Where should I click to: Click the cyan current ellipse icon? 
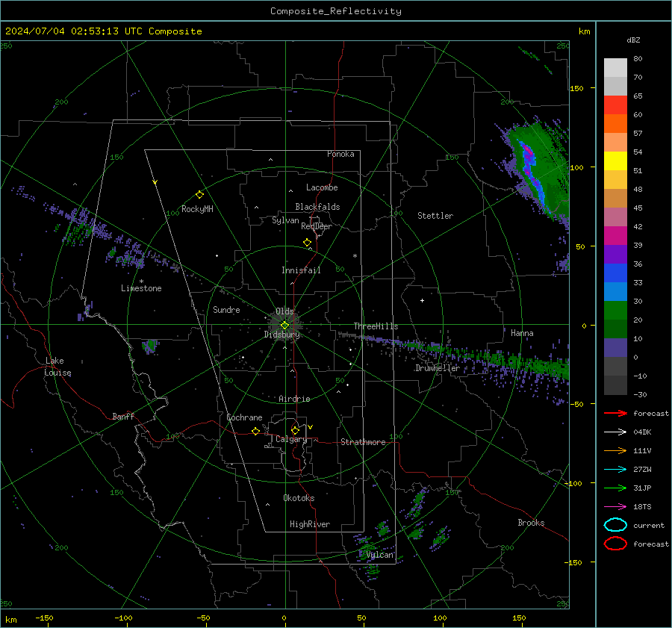[x=615, y=525]
